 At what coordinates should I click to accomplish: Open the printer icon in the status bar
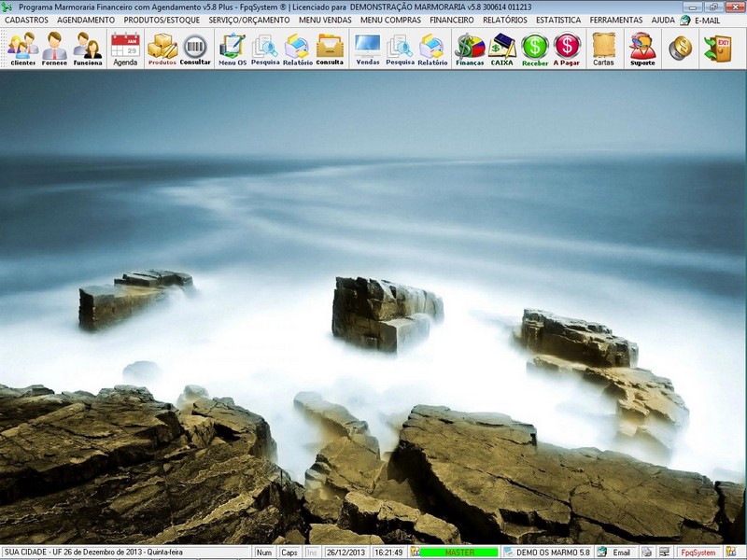tap(646, 551)
